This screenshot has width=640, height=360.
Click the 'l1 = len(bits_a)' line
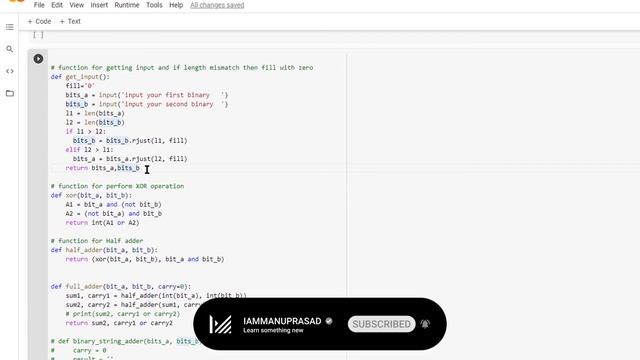tap(95, 113)
